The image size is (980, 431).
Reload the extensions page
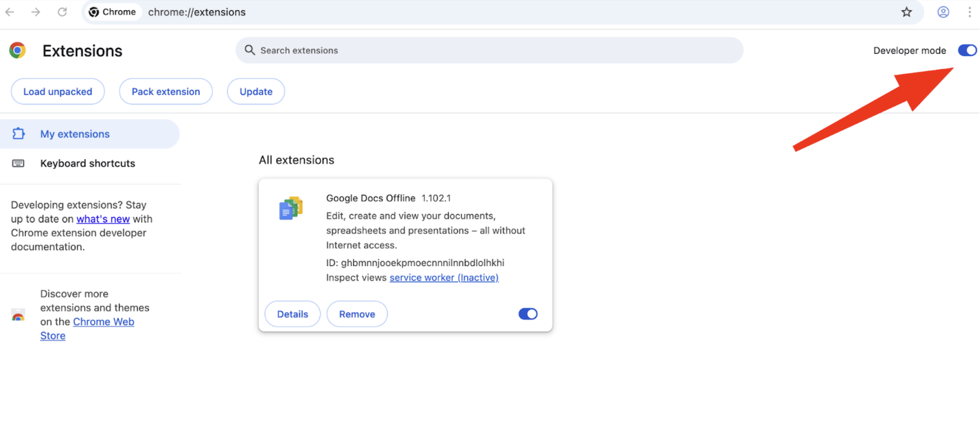[x=62, y=12]
